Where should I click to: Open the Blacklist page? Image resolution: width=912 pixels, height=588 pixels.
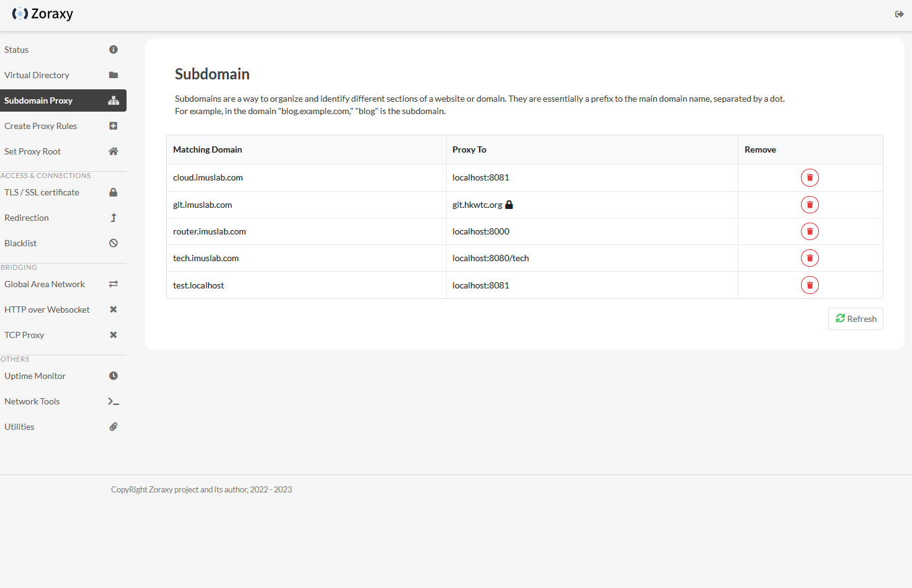click(x=63, y=243)
